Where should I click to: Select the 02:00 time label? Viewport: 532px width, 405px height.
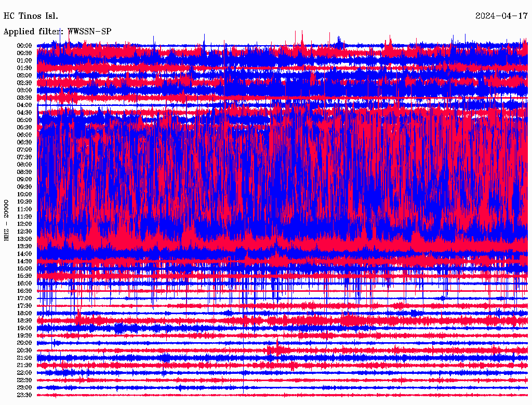(24, 76)
